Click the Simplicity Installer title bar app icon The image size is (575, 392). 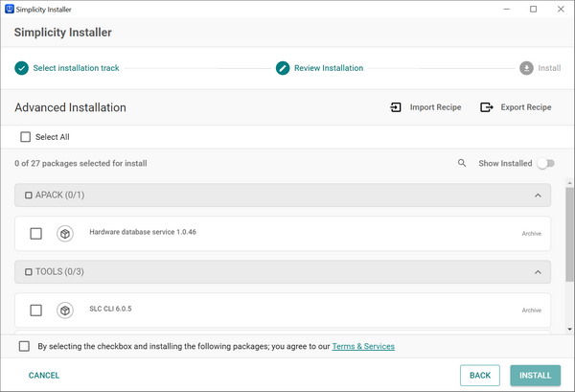tap(10, 10)
